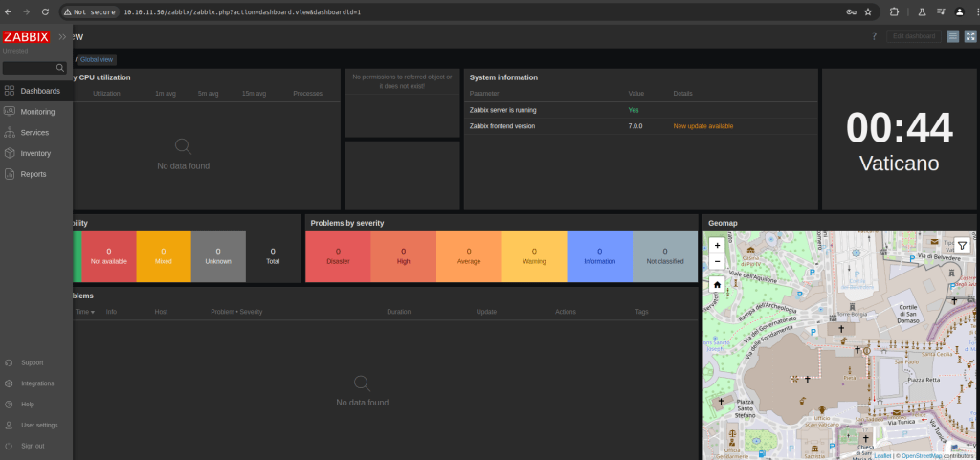
Task: Bookmark this page with the star icon
Action: (x=868, y=11)
